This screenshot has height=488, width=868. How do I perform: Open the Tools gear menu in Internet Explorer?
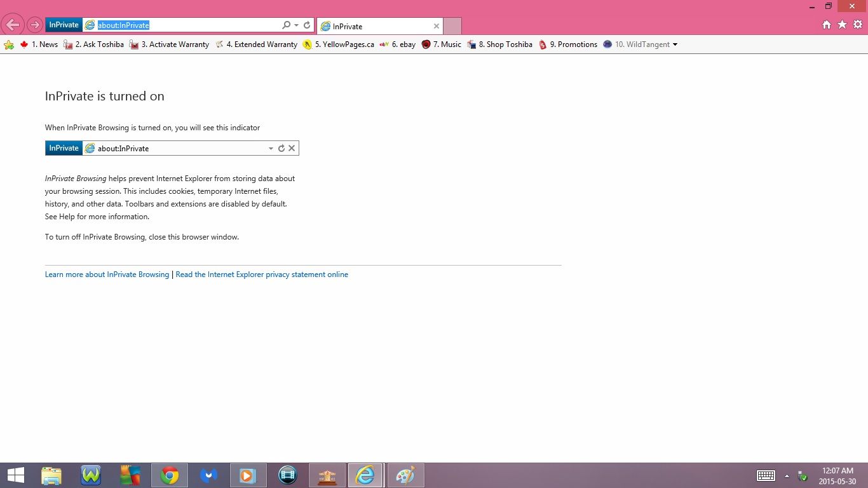857,24
